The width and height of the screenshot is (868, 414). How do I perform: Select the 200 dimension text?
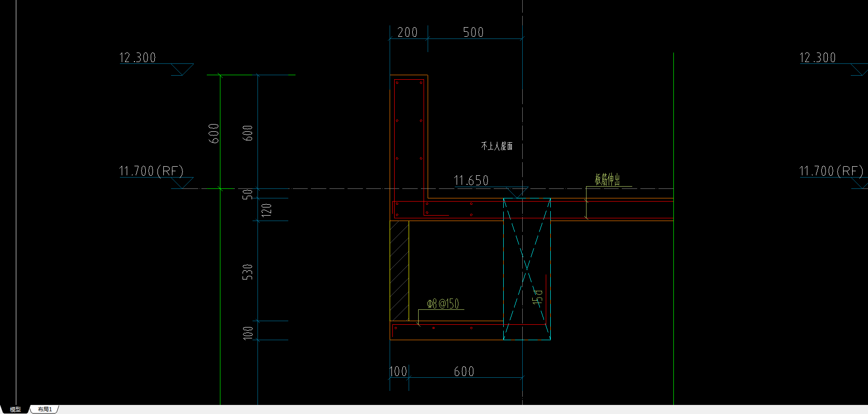pyautogui.click(x=407, y=32)
